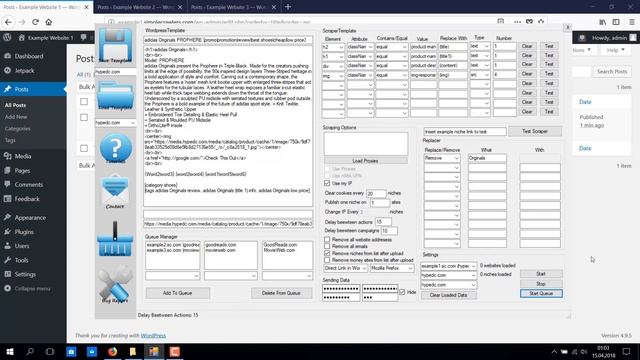Open Appearance in WordPress sidebar
Viewport: 640px width, 360px height.
pos(30,218)
